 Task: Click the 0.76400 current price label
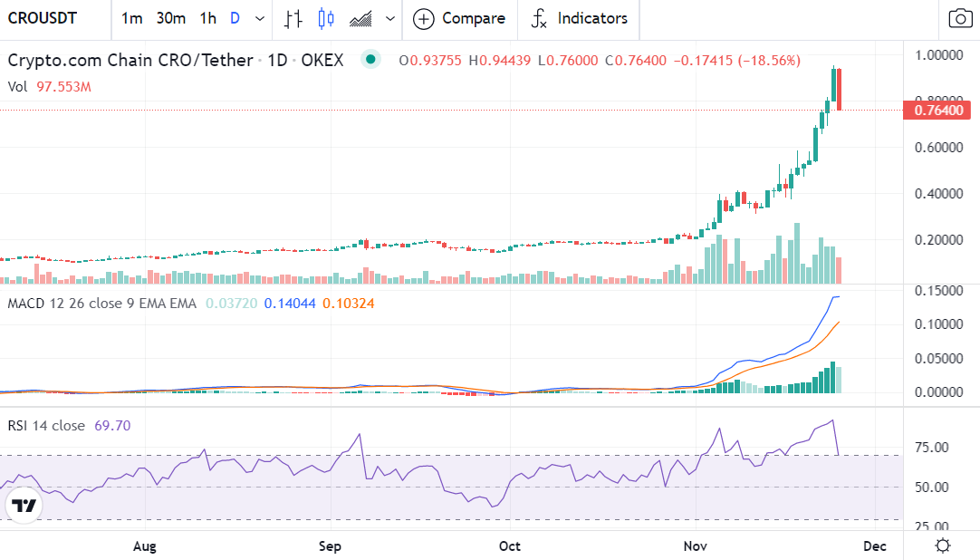[x=937, y=111]
